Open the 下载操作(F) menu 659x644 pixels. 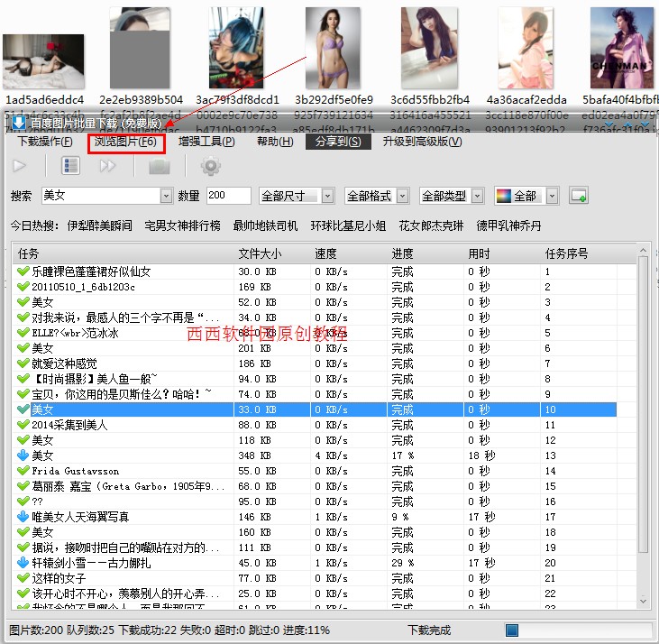click(x=46, y=142)
